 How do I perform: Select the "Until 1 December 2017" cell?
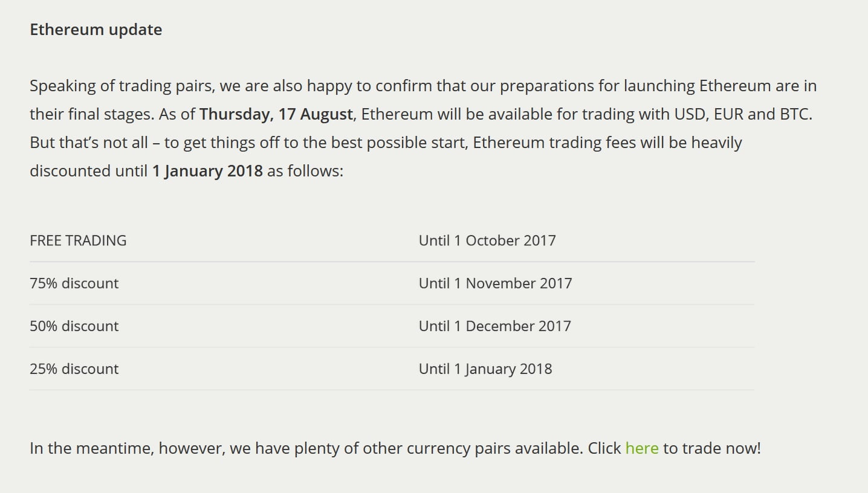coord(494,326)
